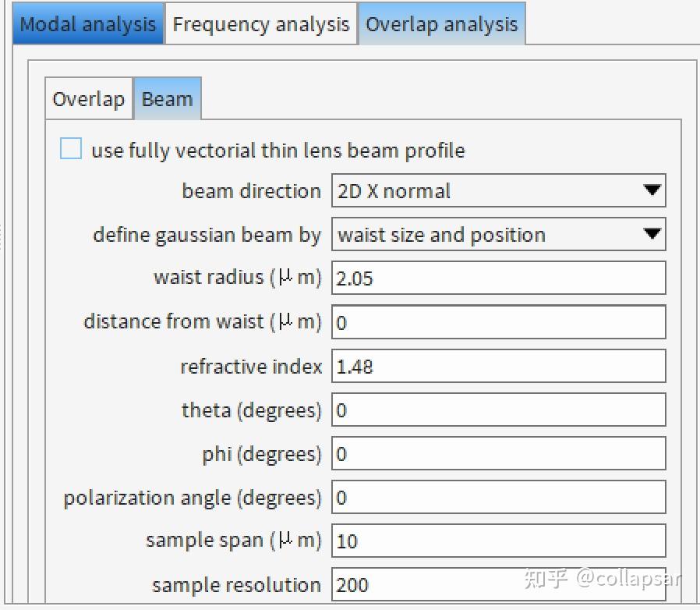Select the Overlap analysis tab
700x610 pixels.
pyautogui.click(x=441, y=23)
